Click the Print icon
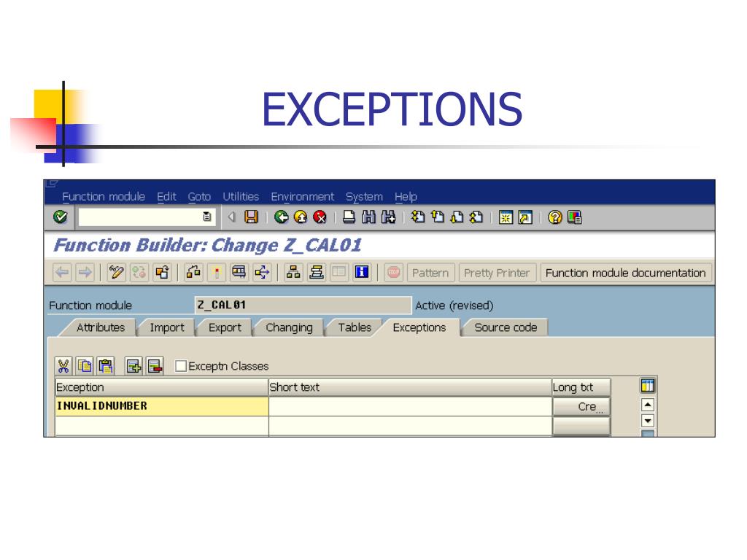 (x=349, y=217)
